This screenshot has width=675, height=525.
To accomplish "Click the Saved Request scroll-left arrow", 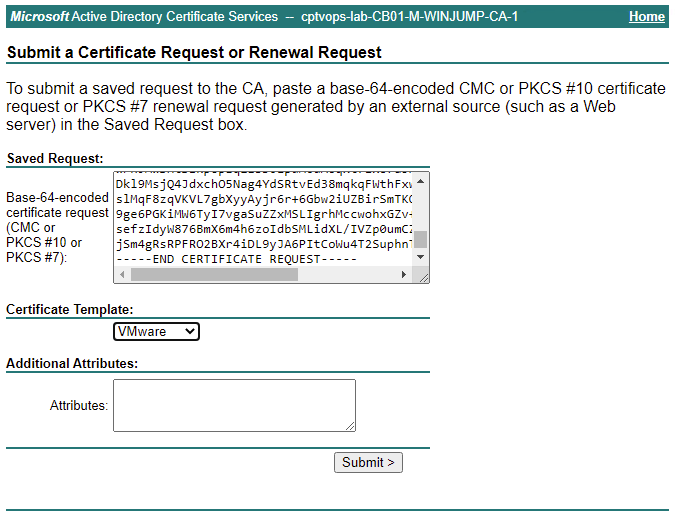I will click(x=121, y=276).
